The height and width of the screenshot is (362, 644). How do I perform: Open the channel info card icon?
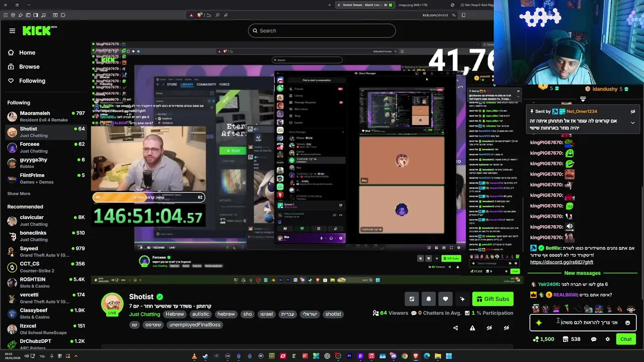click(412, 299)
